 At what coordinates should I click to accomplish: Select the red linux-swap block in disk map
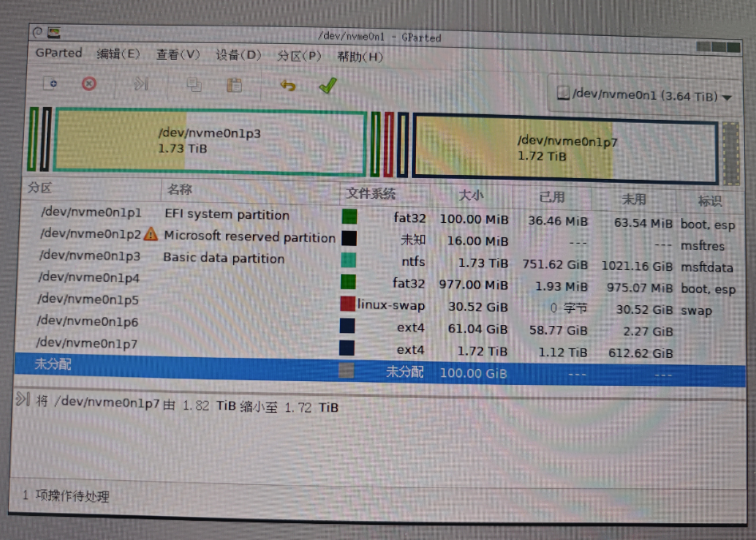tap(389, 144)
